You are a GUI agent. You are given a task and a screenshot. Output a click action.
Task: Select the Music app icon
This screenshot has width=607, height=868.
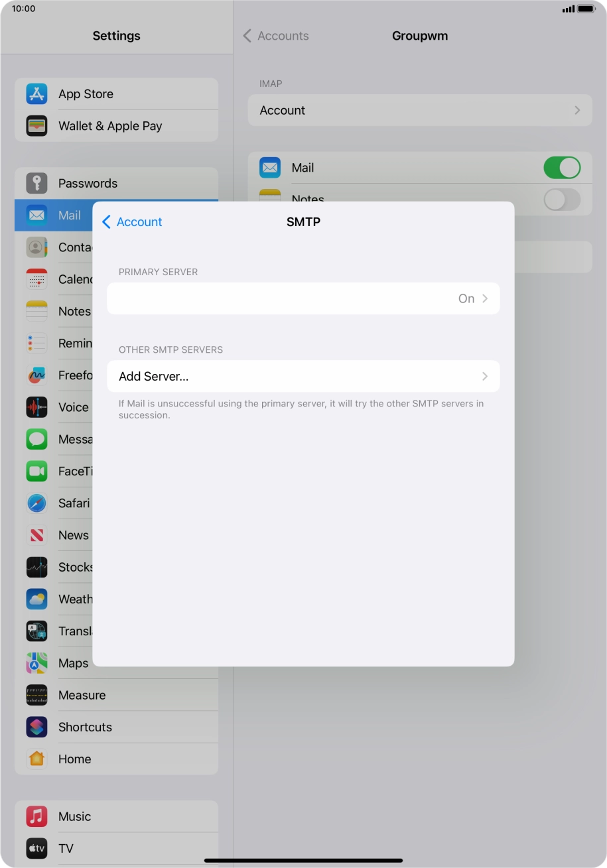[36, 817]
